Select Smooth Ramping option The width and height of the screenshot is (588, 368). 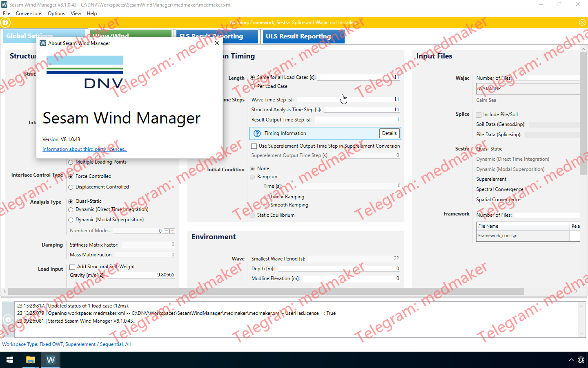tap(266, 205)
